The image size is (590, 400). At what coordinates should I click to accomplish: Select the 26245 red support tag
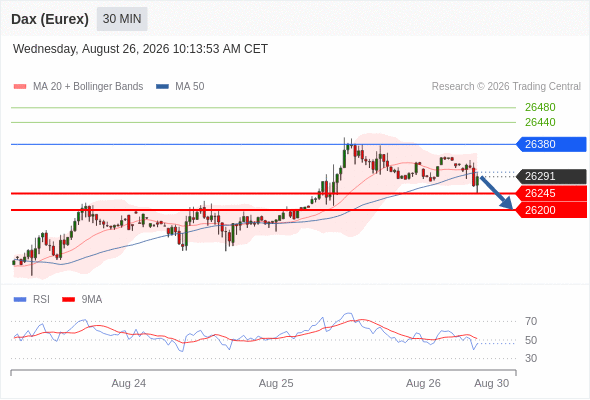click(x=551, y=193)
